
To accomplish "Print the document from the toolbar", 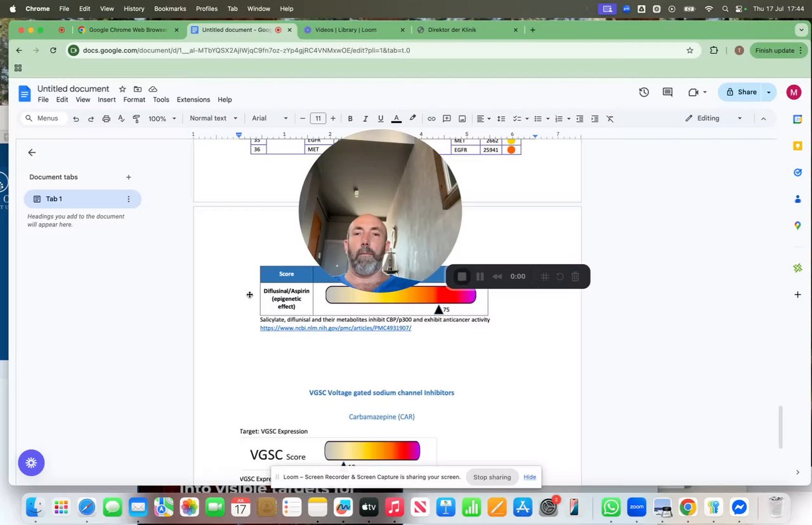I will pyautogui.click(x=106, y=119).
